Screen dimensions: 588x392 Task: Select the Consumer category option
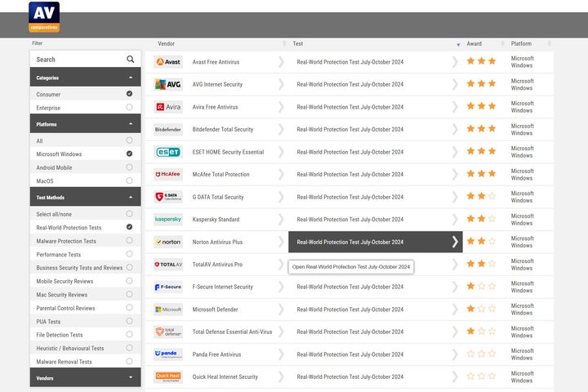pos(129,93)
